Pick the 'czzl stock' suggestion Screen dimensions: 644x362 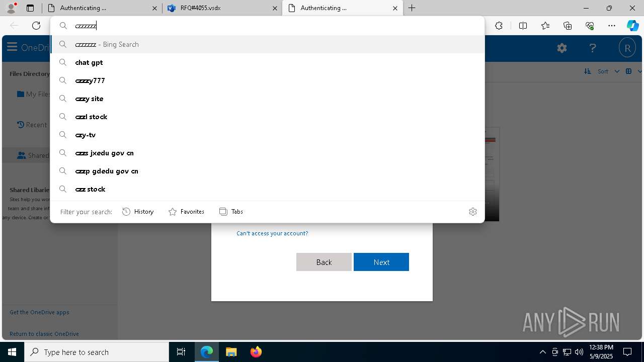click(x=267, y=117)
